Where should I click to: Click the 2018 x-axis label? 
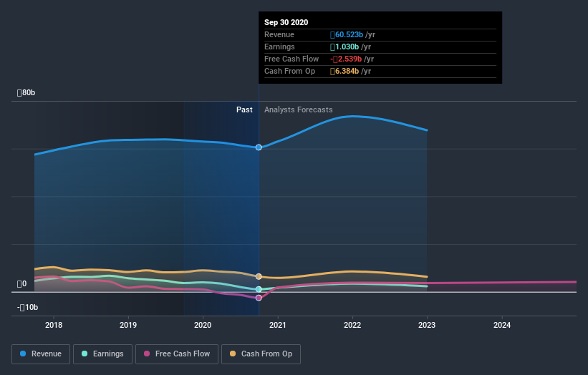click(54, 325)
